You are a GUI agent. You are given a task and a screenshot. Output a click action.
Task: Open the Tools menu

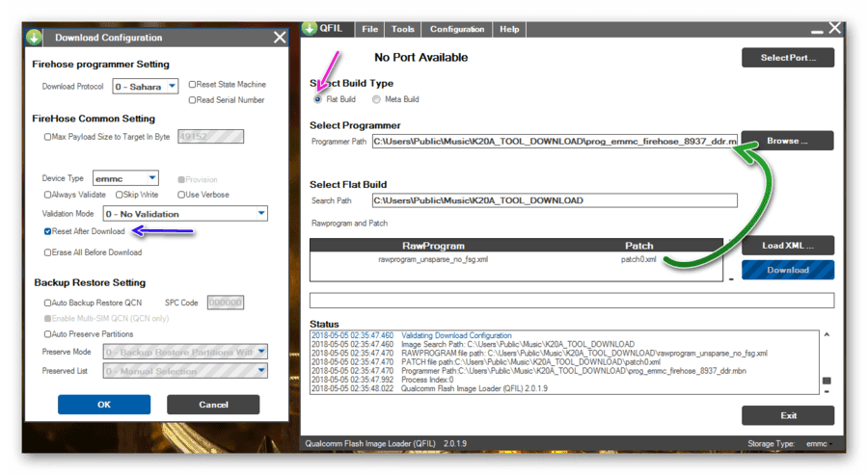(x=402, y=29)
